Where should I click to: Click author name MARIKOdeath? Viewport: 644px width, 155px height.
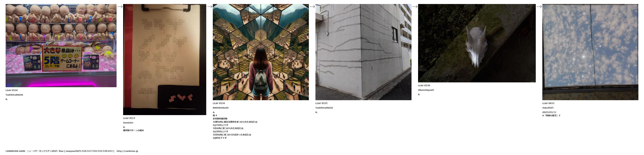221,108
